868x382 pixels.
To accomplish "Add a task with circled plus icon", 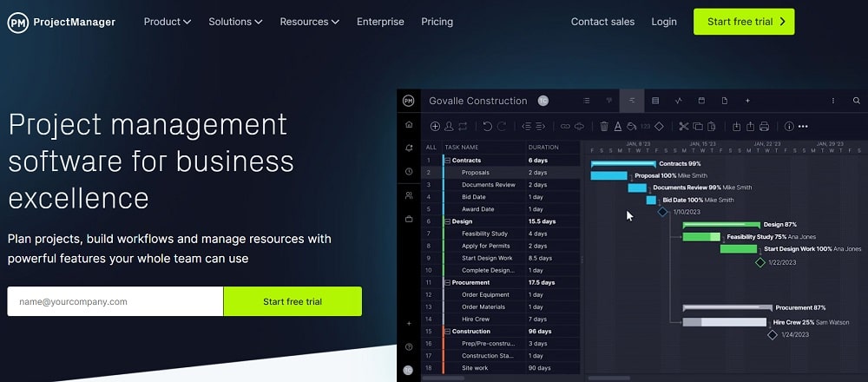I will point(435,126).
